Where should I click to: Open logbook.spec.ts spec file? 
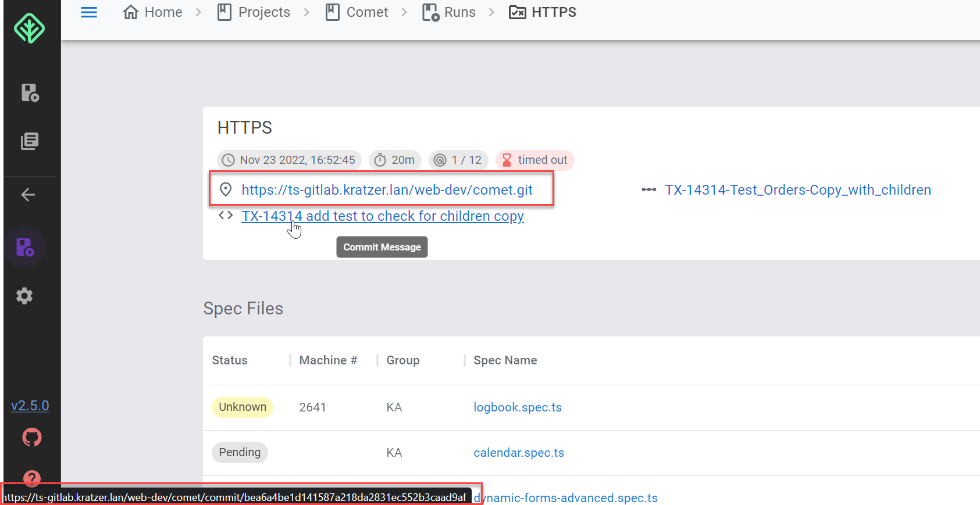coord(518,407)
